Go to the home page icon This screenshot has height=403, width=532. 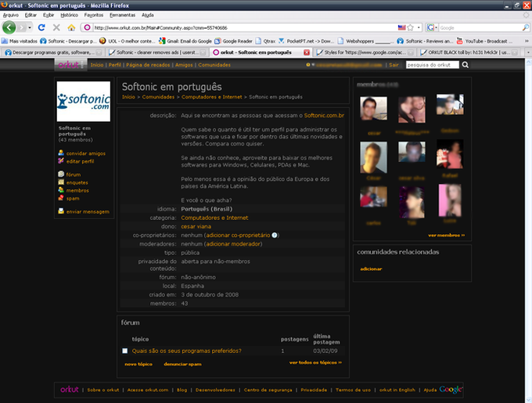point(71,27)
